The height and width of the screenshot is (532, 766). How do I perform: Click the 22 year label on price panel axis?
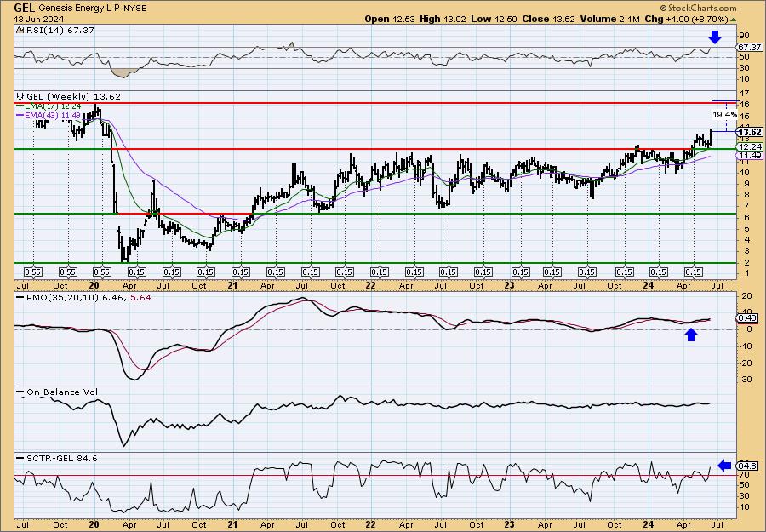tap(371, 285)
